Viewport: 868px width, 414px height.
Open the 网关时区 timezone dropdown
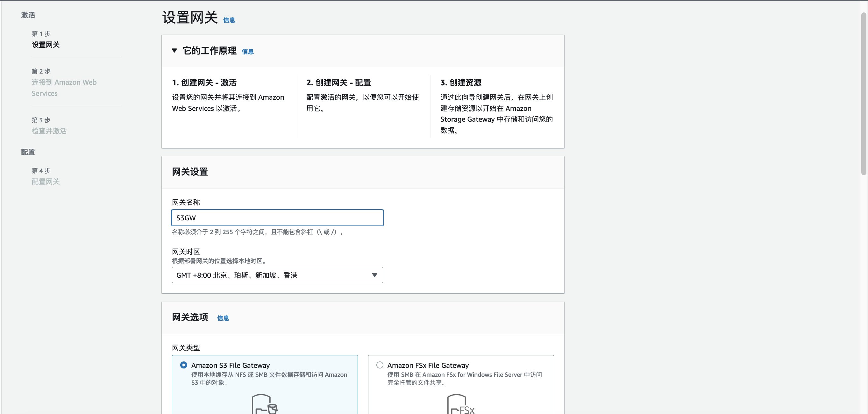click(277, 275)
